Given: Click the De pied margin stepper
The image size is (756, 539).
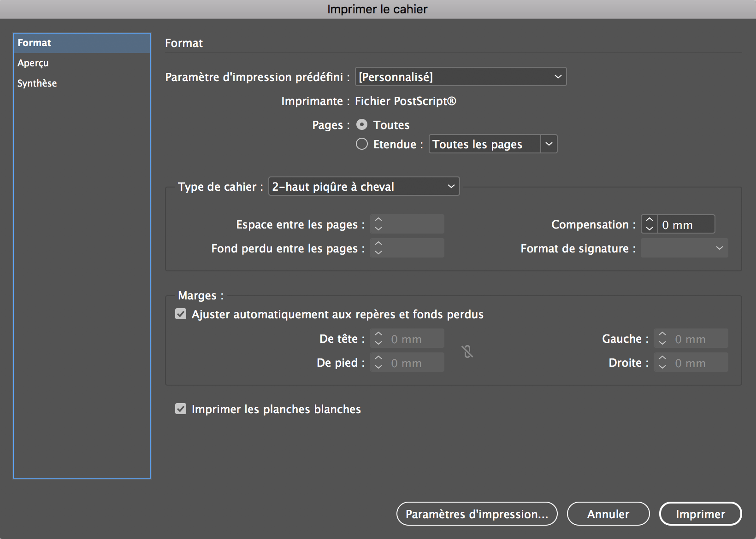Looking at the screenshot, I should click(x=378, y=363).
